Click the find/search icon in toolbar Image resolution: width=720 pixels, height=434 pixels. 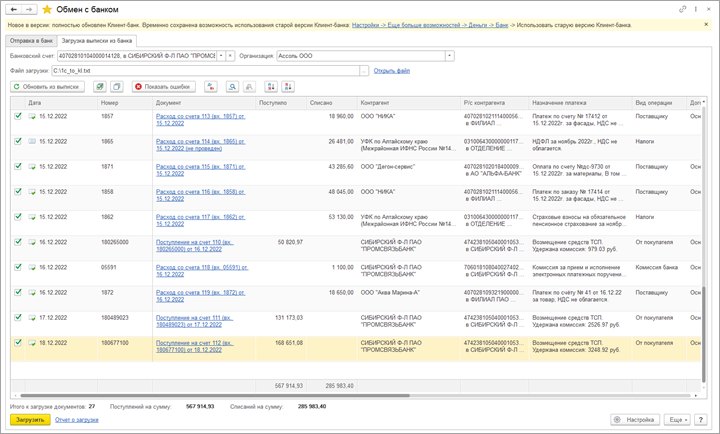[233, 87]
